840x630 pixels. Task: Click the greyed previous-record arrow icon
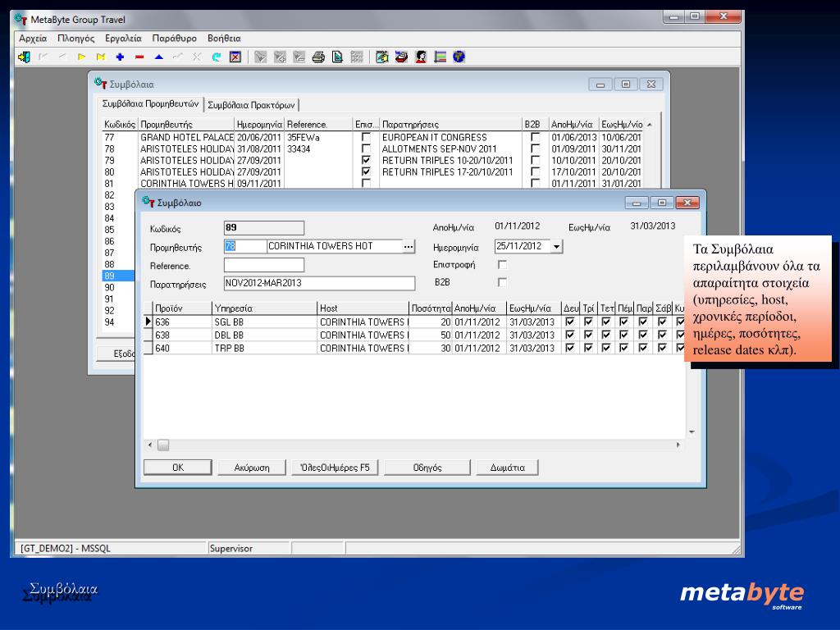coord(62,57)
